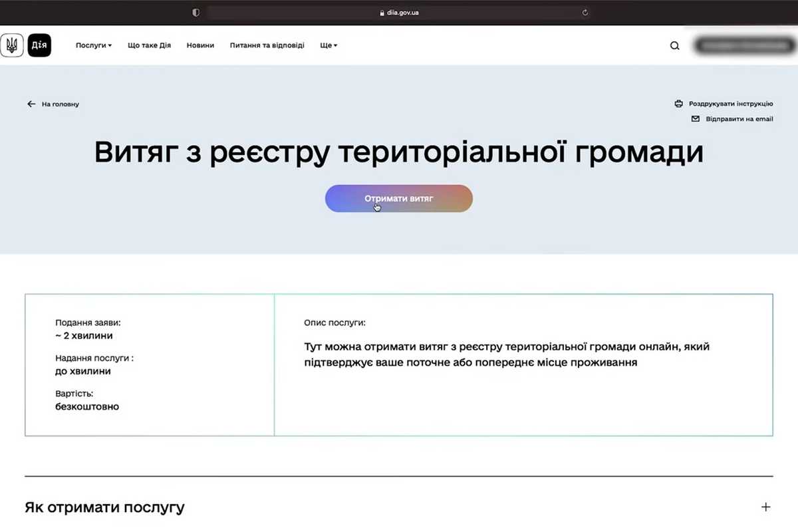798x532 pixels.
Task: Click the shield icon in the browser toolbar
Action: click(x=195, y=11)
